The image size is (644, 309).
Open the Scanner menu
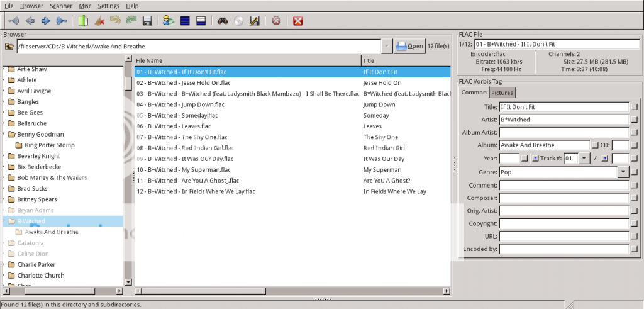pyautogui.click(x=61, y=6)
